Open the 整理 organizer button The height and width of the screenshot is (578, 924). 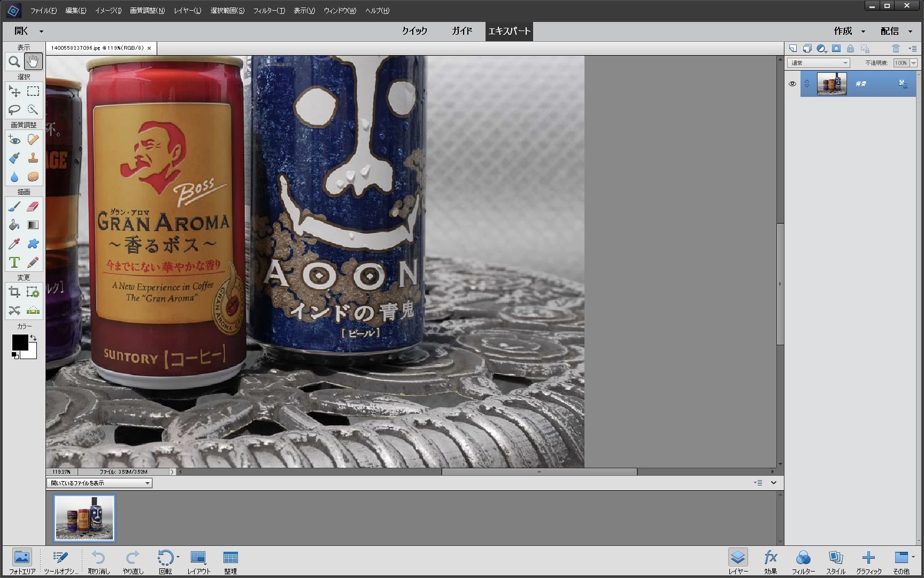tap(230, 561)
